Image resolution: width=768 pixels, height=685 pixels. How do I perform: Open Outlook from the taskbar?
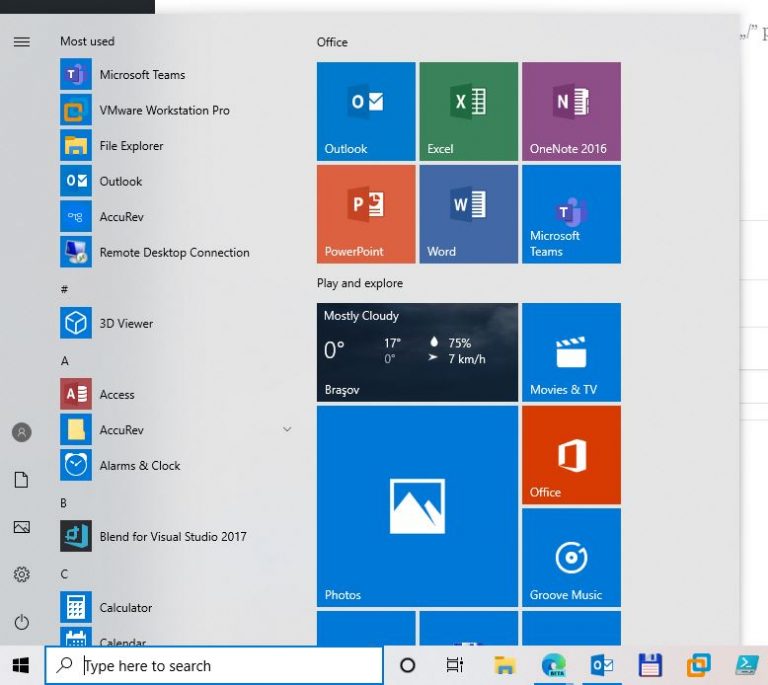602,665
